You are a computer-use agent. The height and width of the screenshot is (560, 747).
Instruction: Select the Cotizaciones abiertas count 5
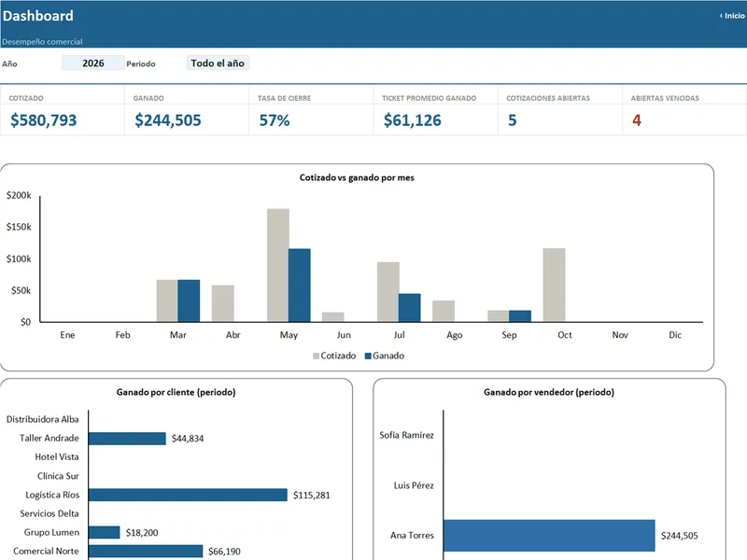point(512,120)
